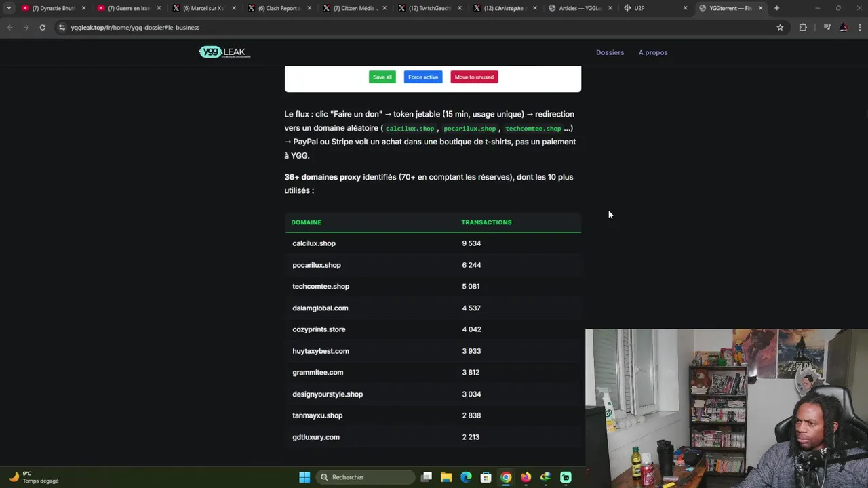
Task: Open the weather widget Temps dégagé
Action: click(34, 477)
